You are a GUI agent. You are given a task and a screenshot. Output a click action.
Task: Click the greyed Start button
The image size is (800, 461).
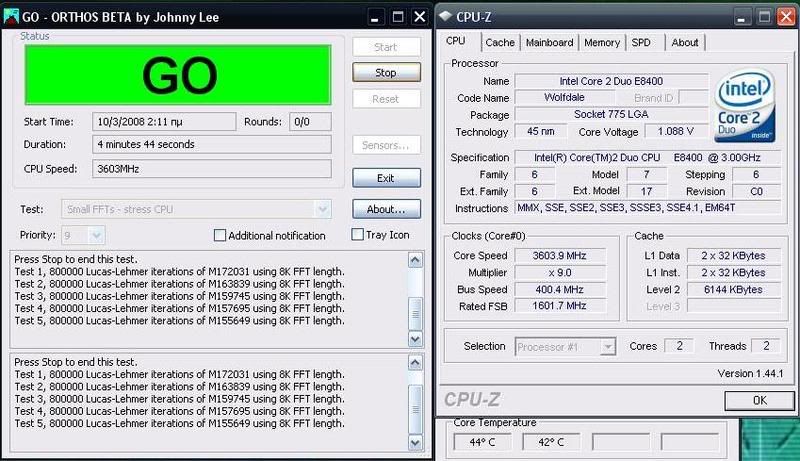(386, 47)
